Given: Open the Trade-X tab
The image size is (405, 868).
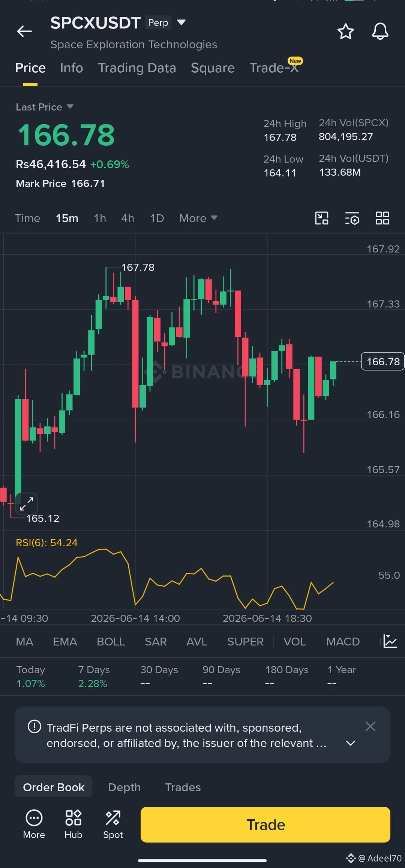Looking at the screenshot, I should click(274, 68).
